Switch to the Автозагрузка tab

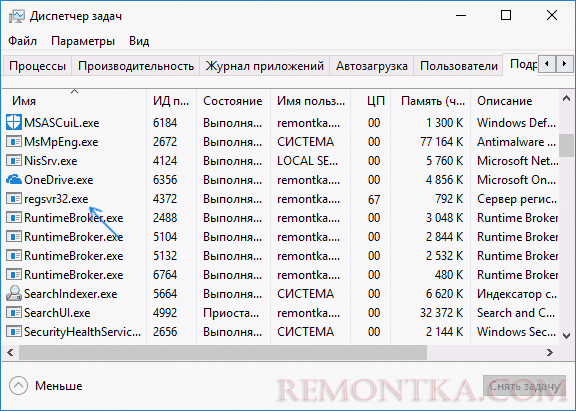pos(372,66)
